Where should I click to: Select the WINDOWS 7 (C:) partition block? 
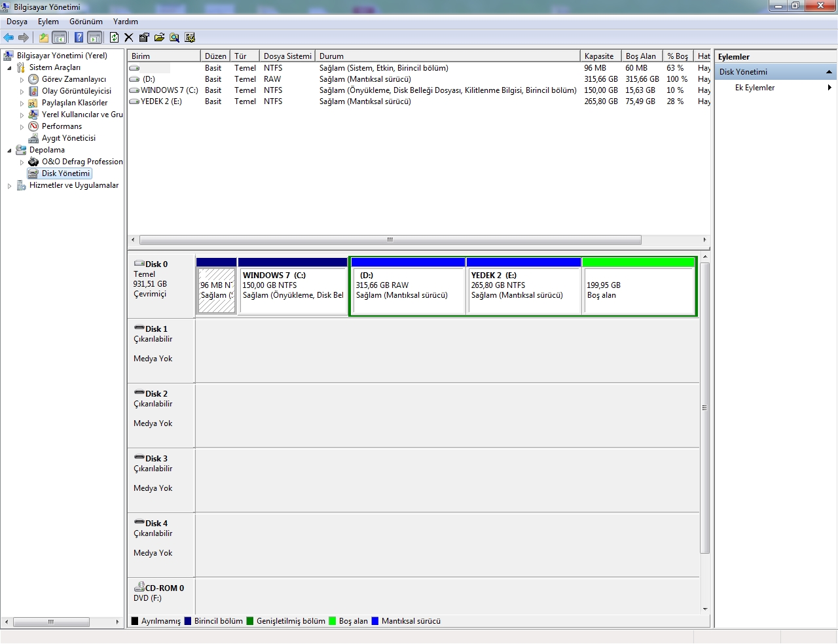293,290
